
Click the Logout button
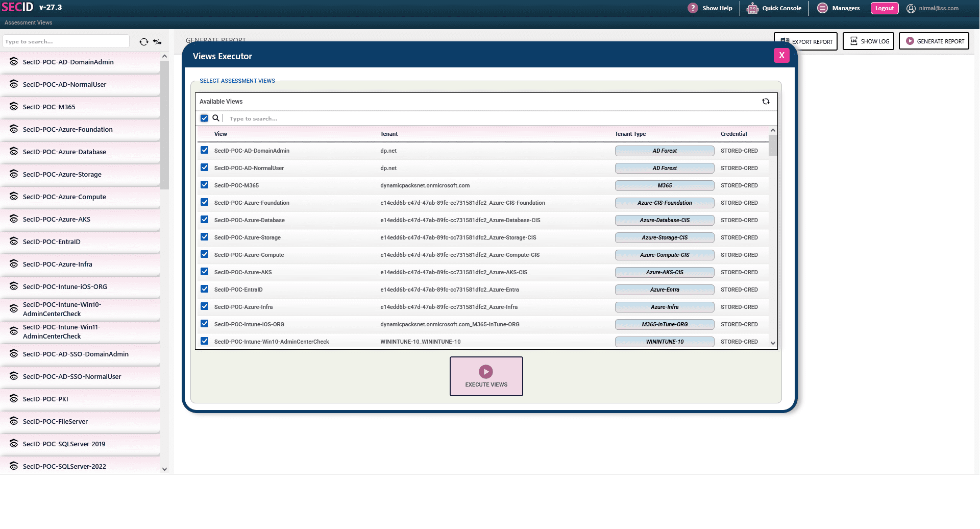[x=884, y=8]
